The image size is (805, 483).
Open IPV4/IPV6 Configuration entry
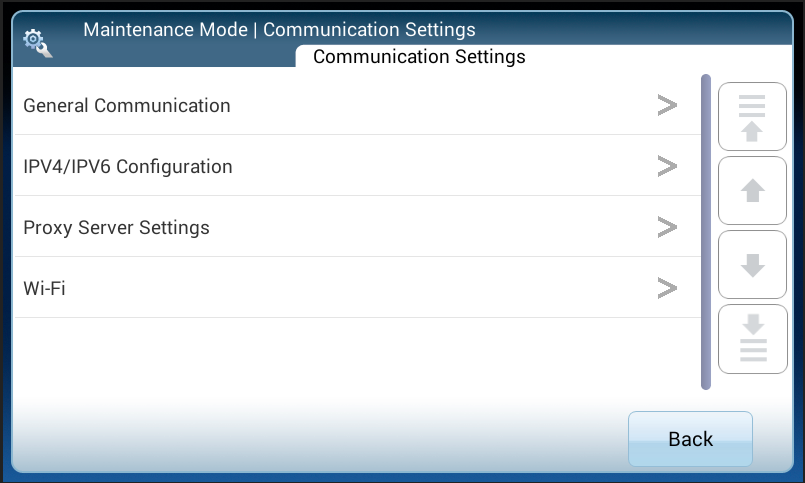128,167
